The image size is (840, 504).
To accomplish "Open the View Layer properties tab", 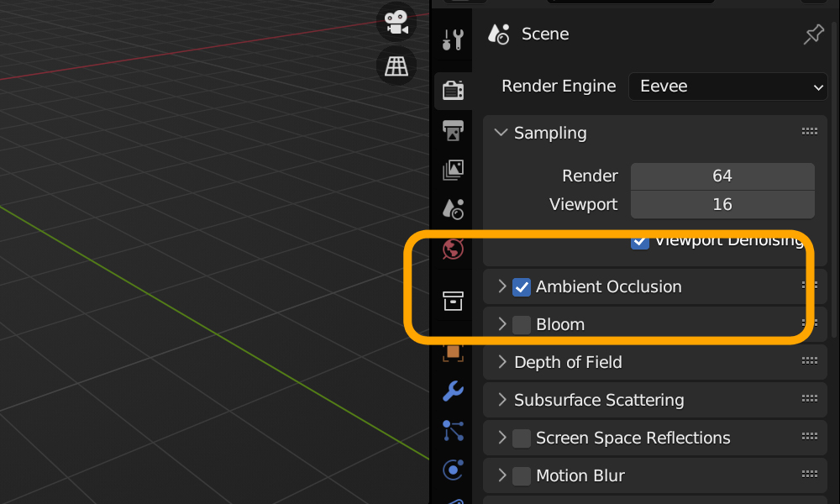I will 454,170.
